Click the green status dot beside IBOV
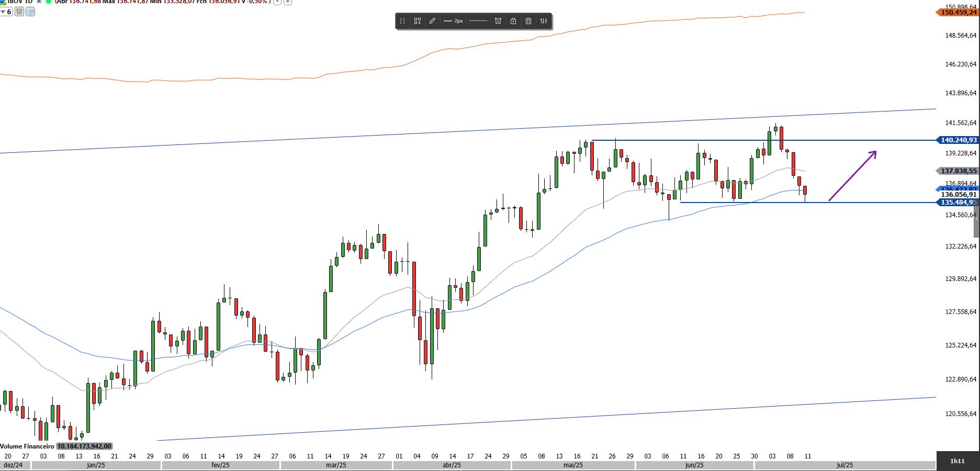The height and width of the screenshot is (471, 980). [49, 2]
